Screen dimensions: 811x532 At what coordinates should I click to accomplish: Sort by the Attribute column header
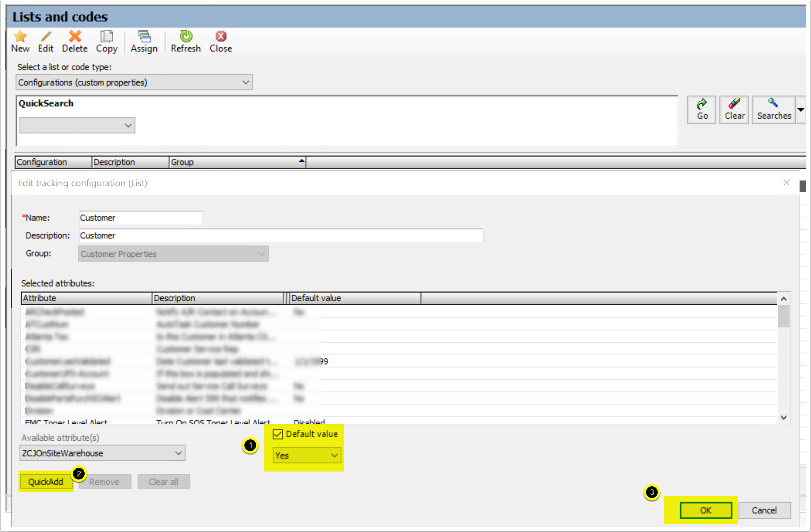87,298
